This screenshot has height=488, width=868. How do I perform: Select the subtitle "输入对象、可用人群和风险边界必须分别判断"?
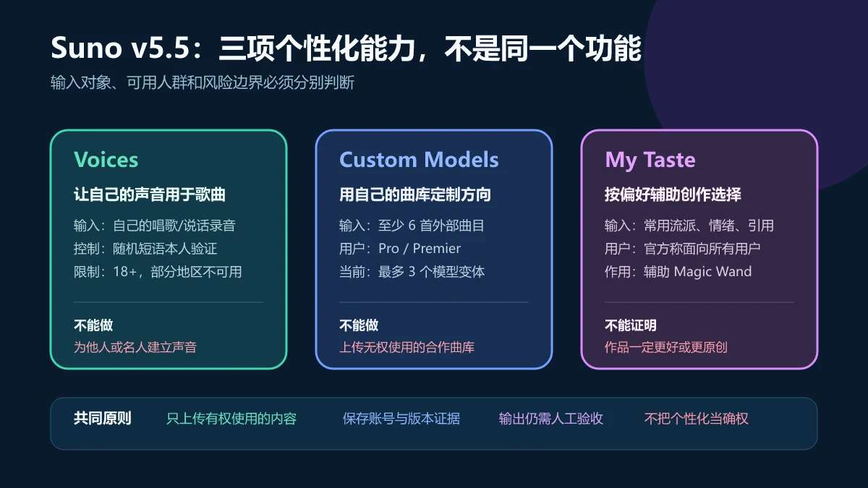pyautogui.click(x=203, y=82)
